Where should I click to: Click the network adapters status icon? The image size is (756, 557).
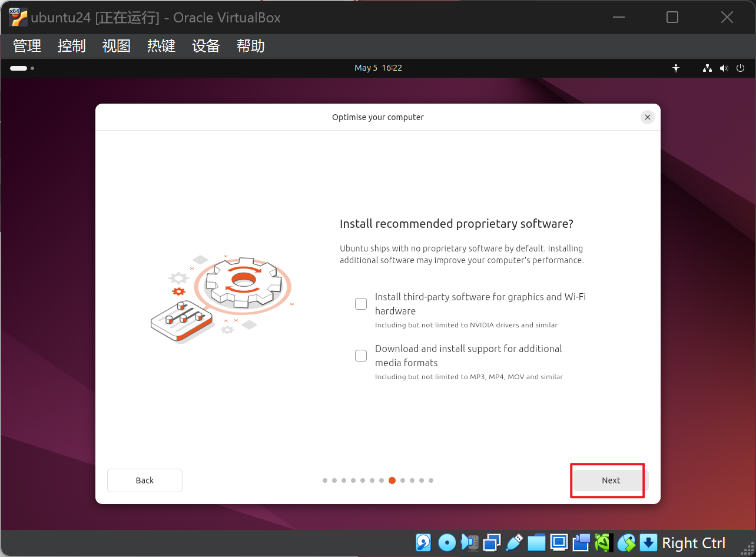pyautogui.click(x=492, y=542)
